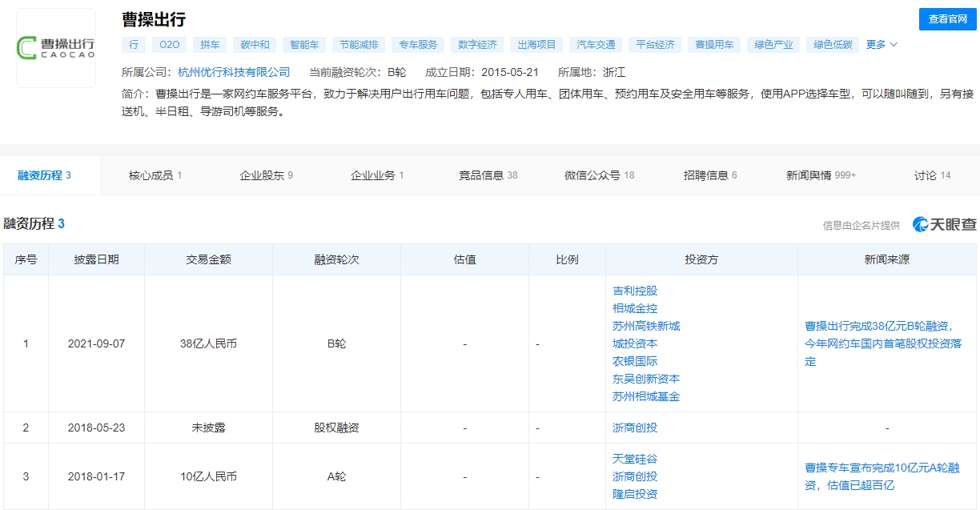This screenshot has width=980, height=510.
Task: Open news about 38亿元B轮融资
Action: [883, 343]
